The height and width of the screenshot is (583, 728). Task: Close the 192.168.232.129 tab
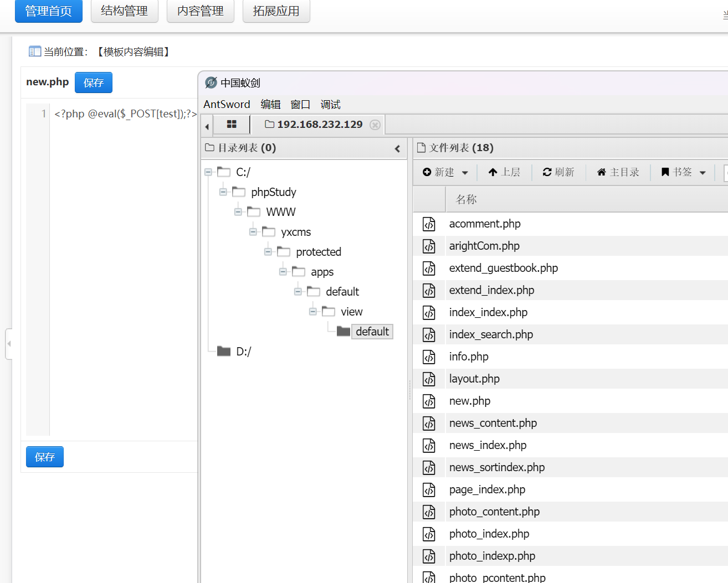375,125
